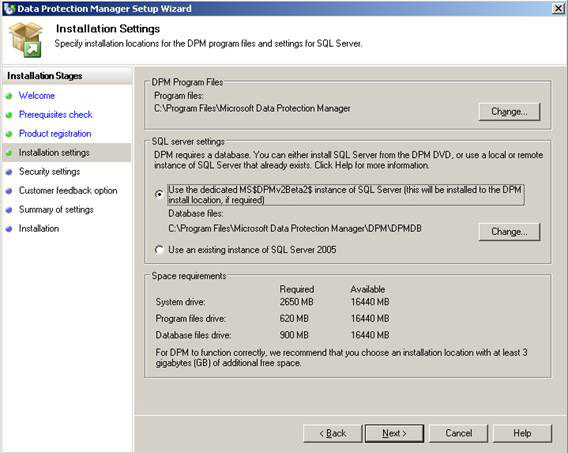The height and width of the screenshot is (453, 568).
Task: Click the bullet beside Summary of settings
Action: point(9,210)
